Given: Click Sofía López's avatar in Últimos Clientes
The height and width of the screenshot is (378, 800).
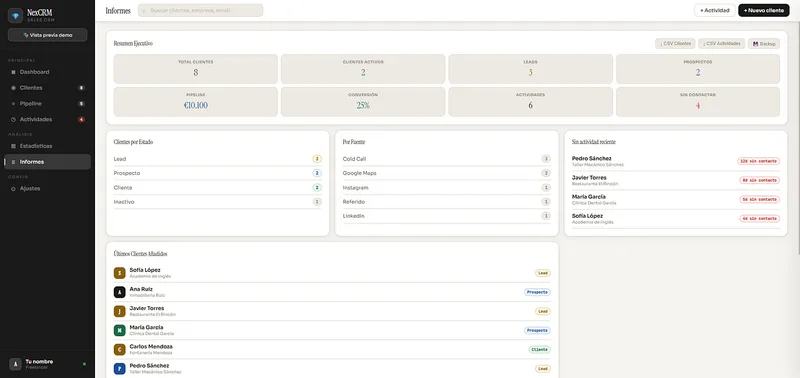Looking at the screenshot, I should 119,273.
